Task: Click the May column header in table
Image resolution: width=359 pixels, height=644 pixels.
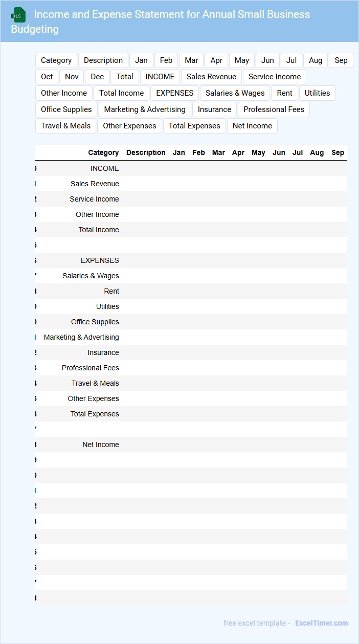Action: click(x=258, y=152)
